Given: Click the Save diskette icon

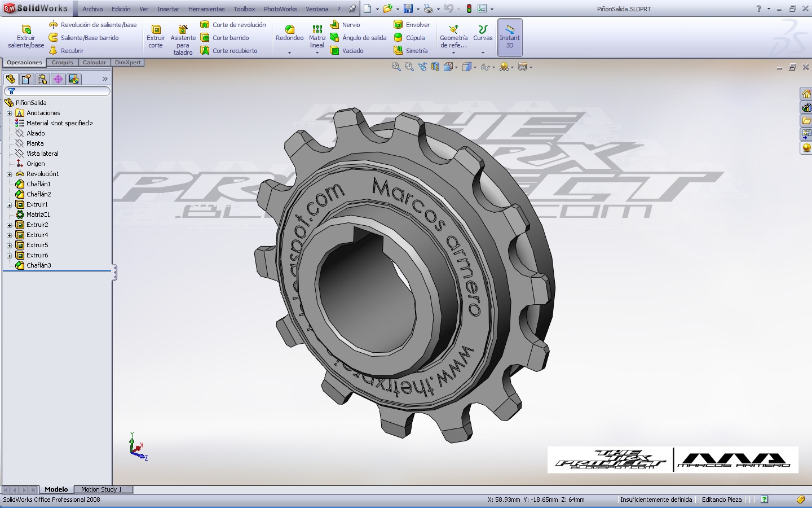Looking at the screenshot, I should coord(408,8).
